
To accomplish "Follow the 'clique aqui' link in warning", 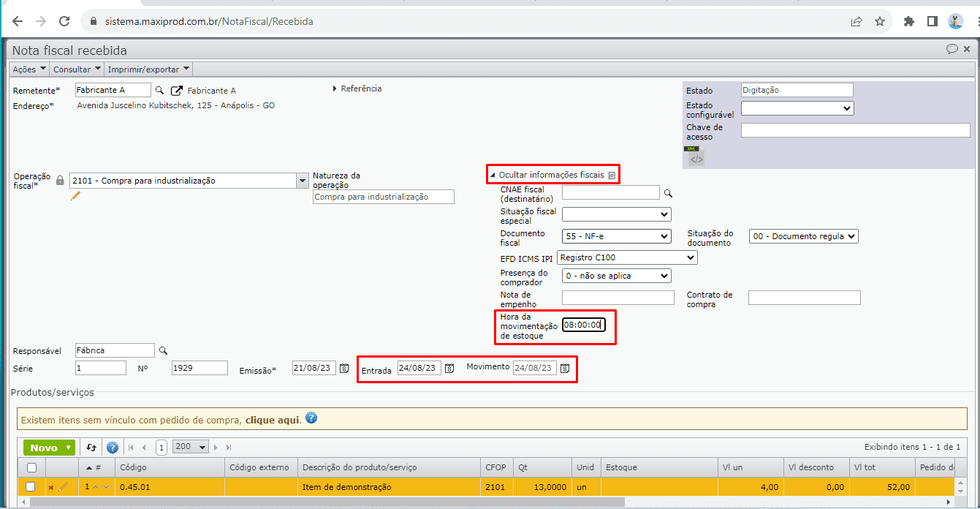I will coord(272,421).
